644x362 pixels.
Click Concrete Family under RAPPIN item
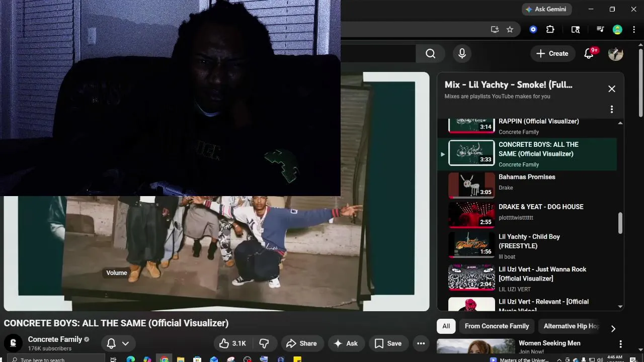point(519,132)
